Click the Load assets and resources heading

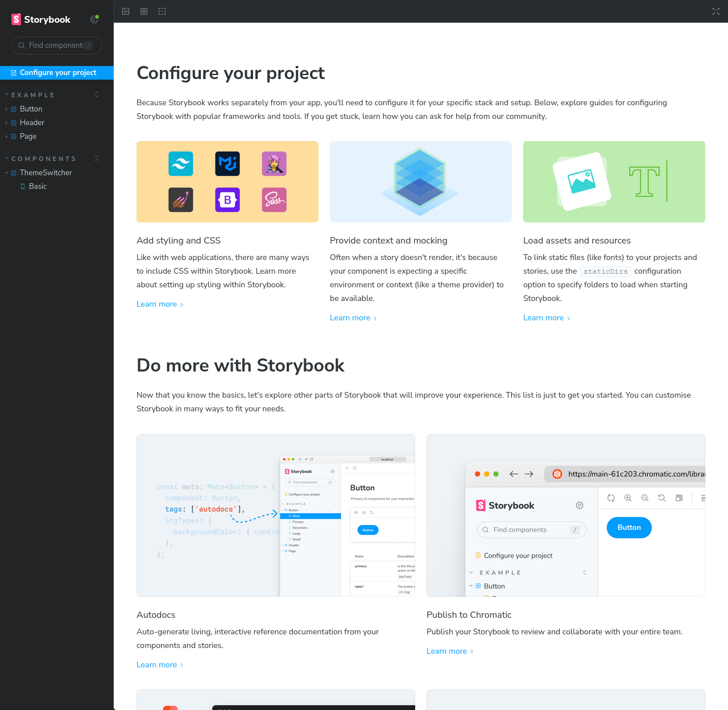577,241
